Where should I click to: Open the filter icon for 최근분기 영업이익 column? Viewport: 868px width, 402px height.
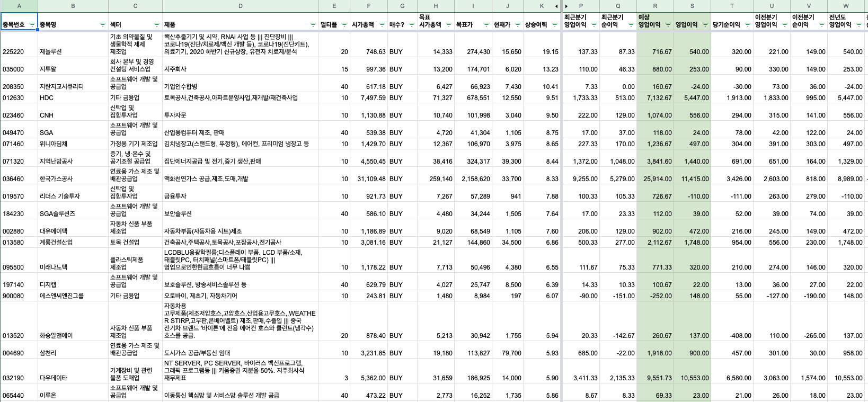tap(594, 25)
